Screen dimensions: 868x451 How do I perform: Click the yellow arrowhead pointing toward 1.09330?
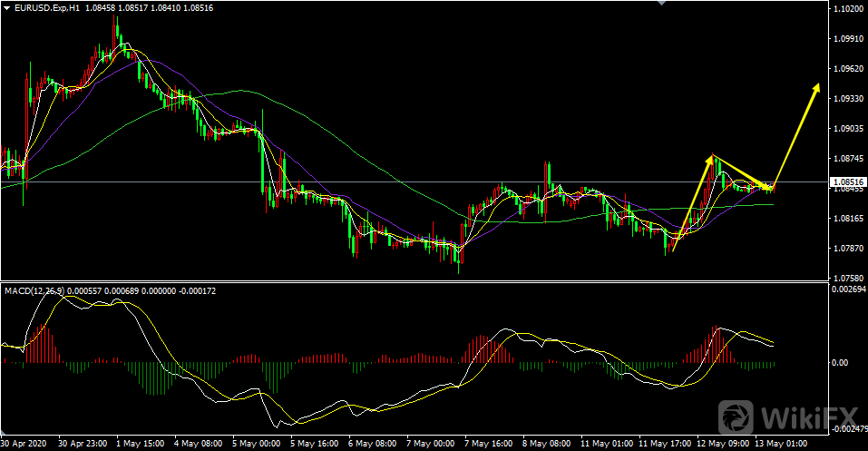pyautogui.click(x=816, y=88)
